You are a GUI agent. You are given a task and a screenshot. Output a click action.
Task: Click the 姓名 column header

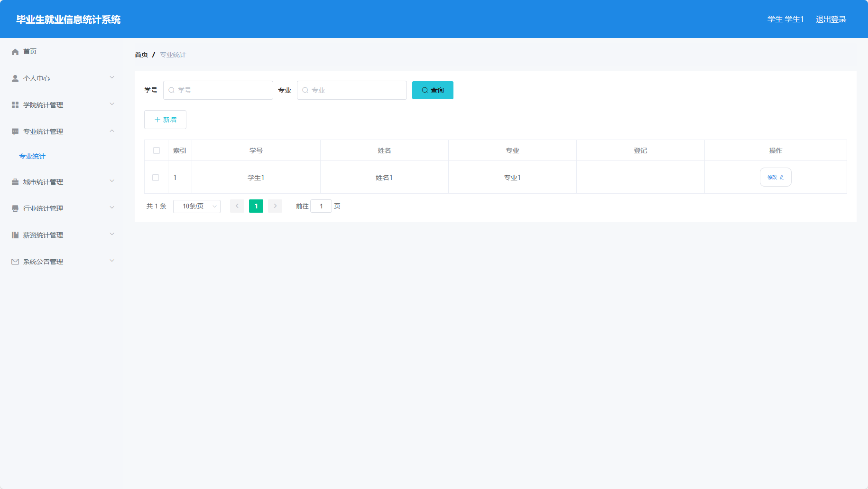(x=384, y=150)
